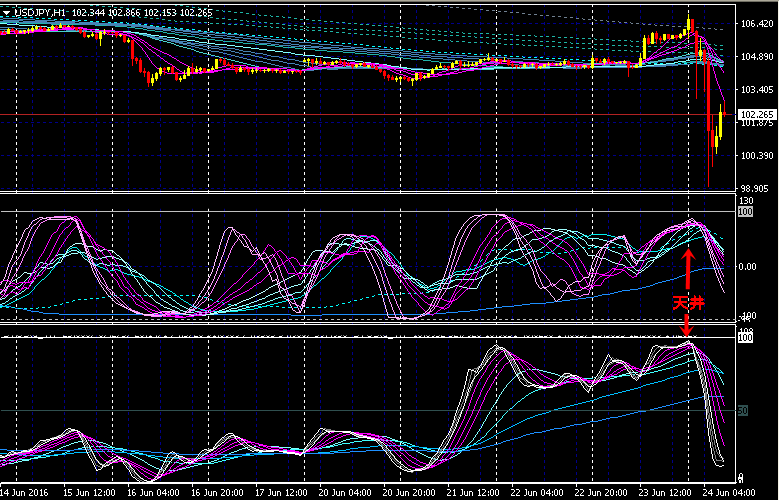Select the current price label 102.265

point(757,115)
